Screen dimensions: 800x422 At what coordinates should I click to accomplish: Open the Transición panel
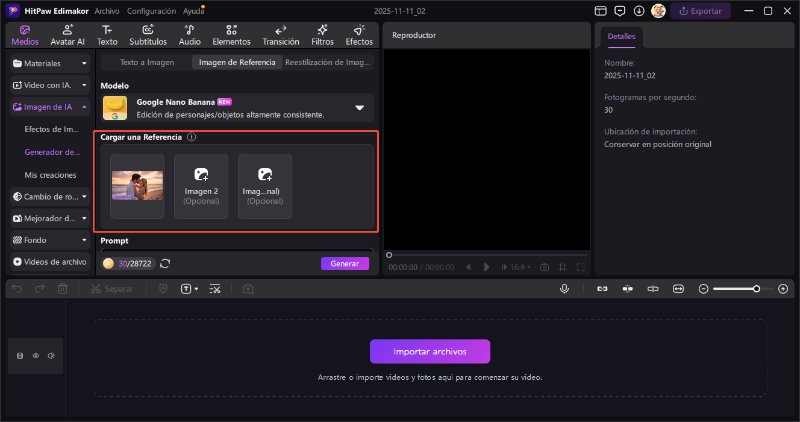click(x=281, y=35)
